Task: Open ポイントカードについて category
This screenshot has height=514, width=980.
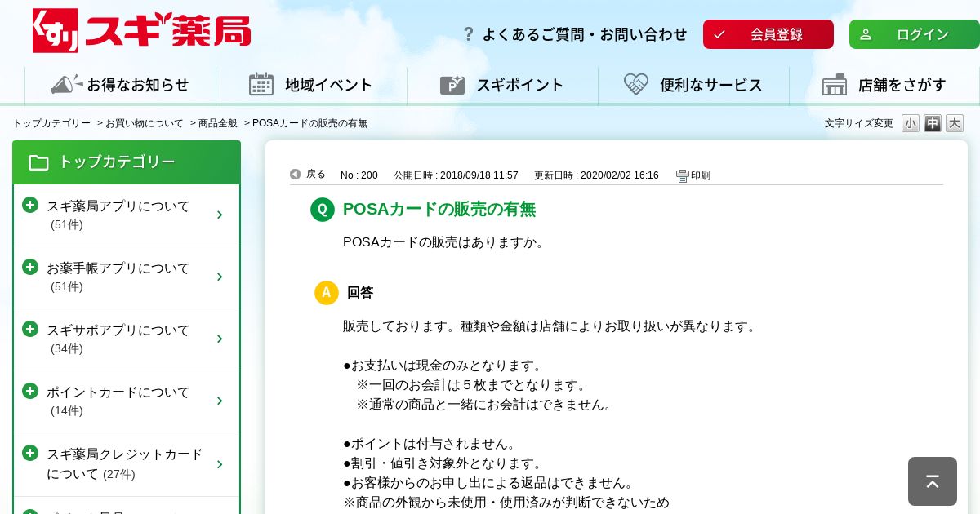Action: (127, 401)
